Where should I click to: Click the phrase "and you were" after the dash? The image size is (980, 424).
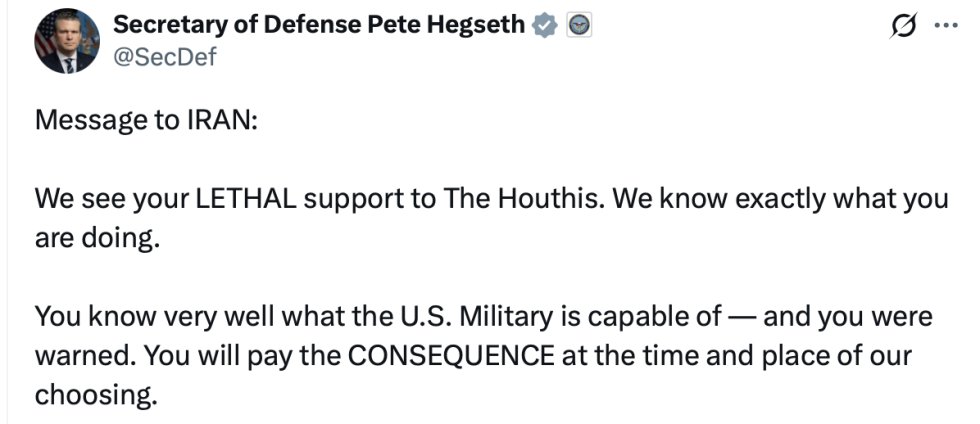point(848,317)
